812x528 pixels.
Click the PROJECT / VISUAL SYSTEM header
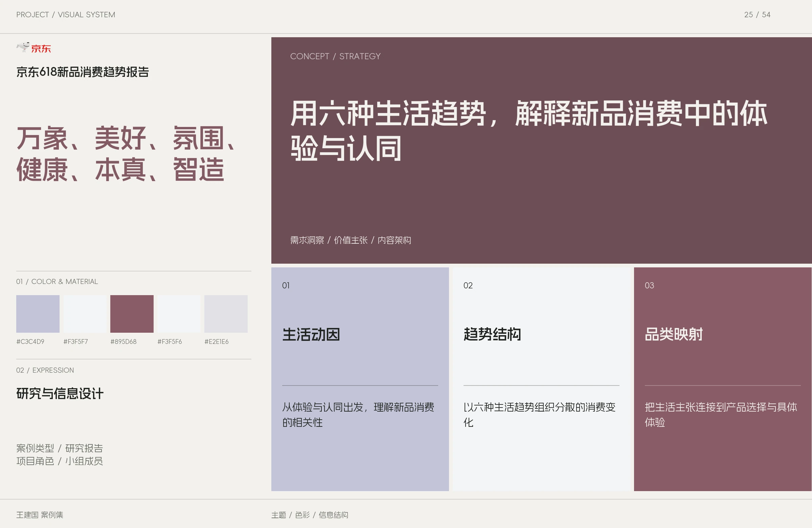(66, 15)
